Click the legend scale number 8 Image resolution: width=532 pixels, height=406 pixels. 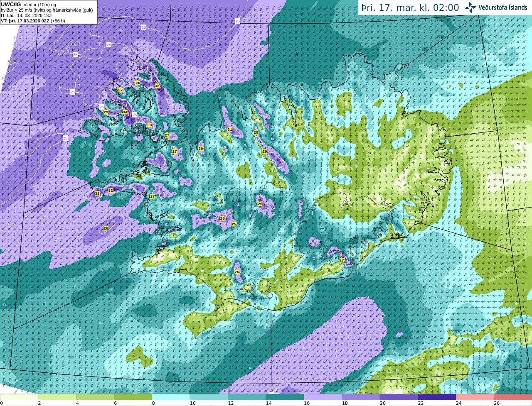pos(153,403)
